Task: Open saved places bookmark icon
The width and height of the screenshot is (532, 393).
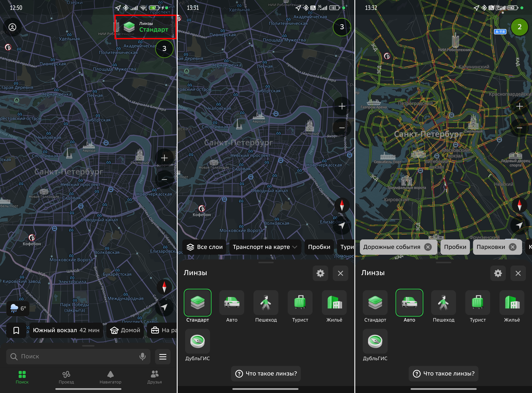Action: (16, 330)
